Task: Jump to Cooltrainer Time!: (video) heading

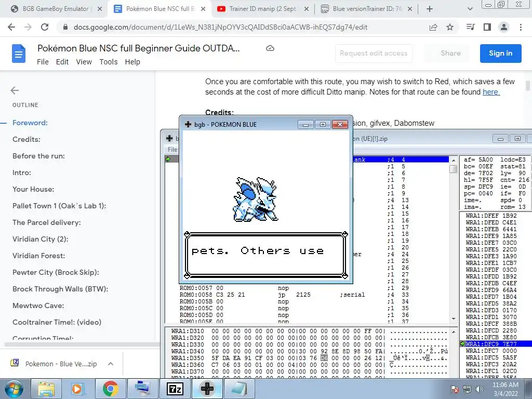Action: coord(57,322)
